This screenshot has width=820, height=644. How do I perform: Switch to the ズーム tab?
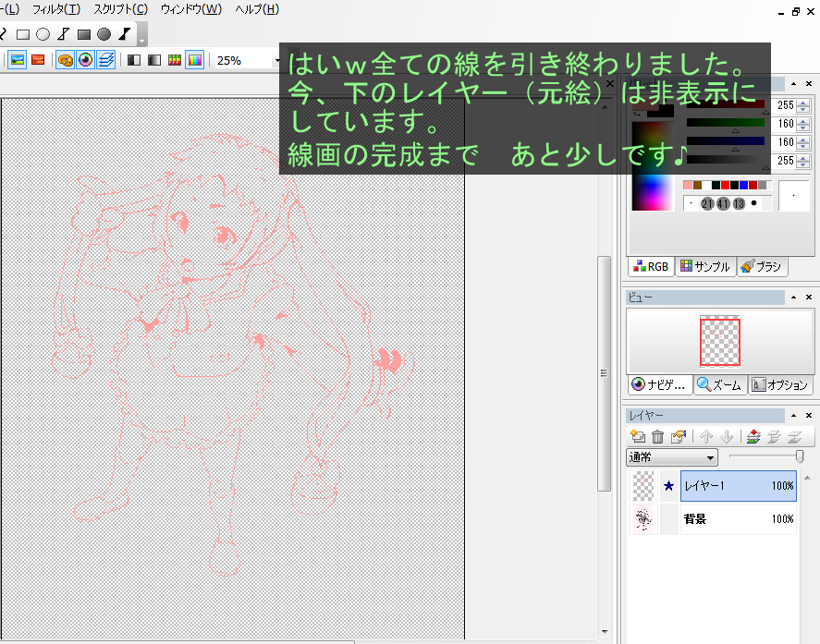pos(719,385)
